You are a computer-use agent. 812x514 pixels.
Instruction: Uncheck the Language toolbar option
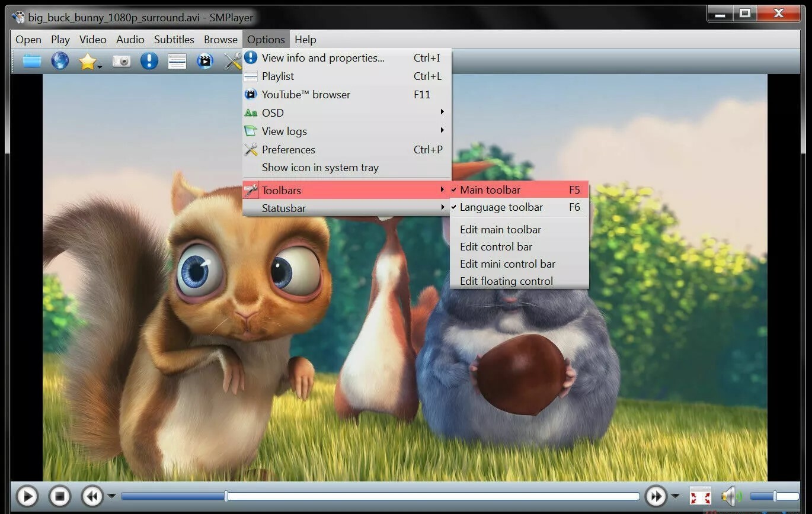point(519,207)
